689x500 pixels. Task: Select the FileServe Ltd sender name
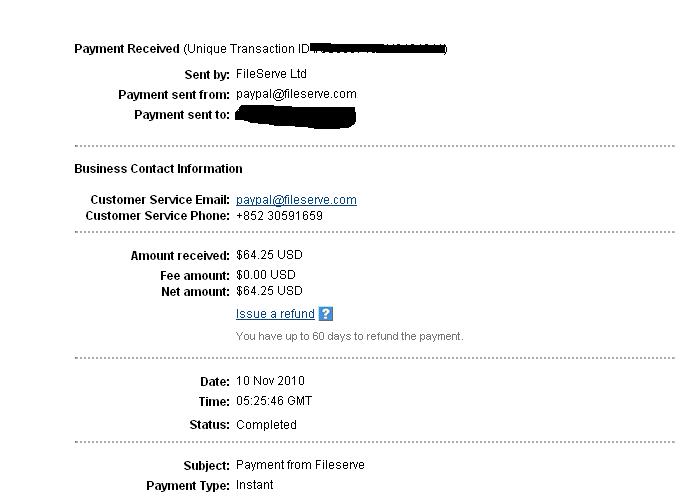pos(271,74)
